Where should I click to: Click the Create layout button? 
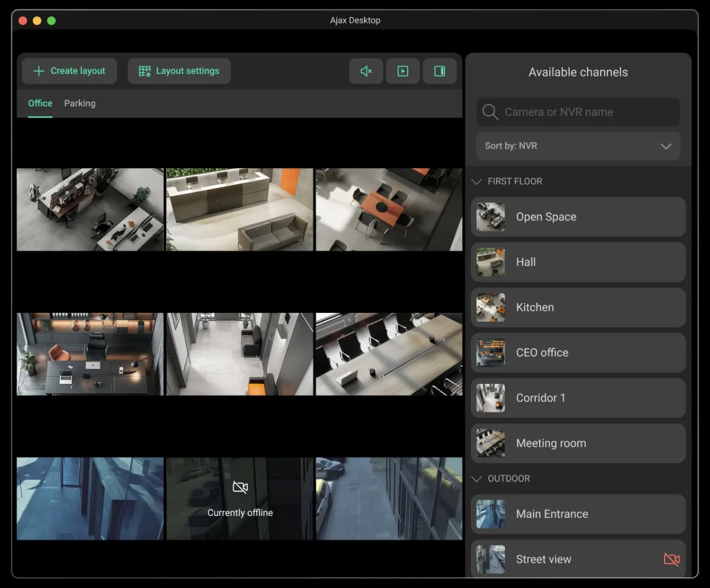click(x=69, y=71)
